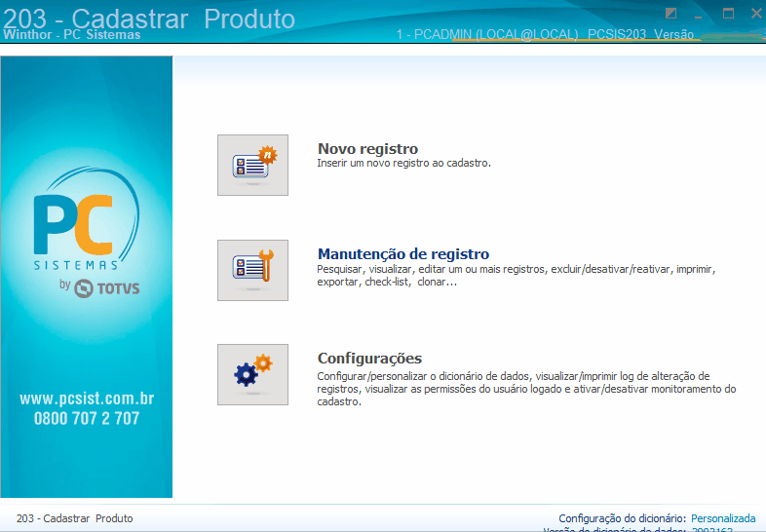This screenshot has width=766, height=532.
Task: Click the '203 - Cadastrar Produto' window title
Action: [149, 19]
